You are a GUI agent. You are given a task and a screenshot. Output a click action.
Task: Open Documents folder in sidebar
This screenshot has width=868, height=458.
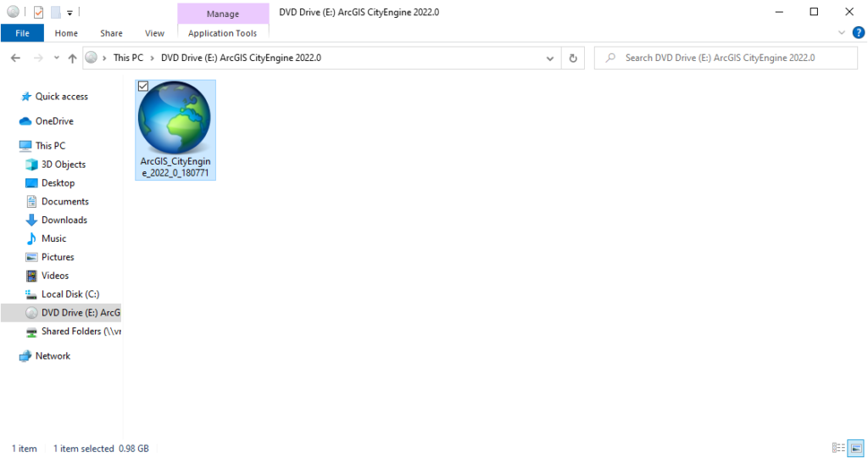click(64, 202)
